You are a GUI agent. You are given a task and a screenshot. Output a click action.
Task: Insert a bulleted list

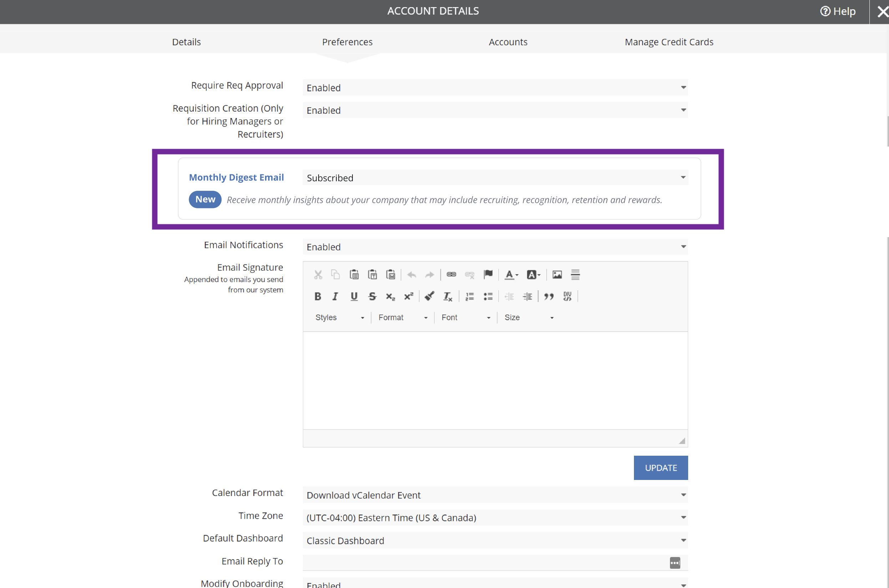click(x=488, y=297)
